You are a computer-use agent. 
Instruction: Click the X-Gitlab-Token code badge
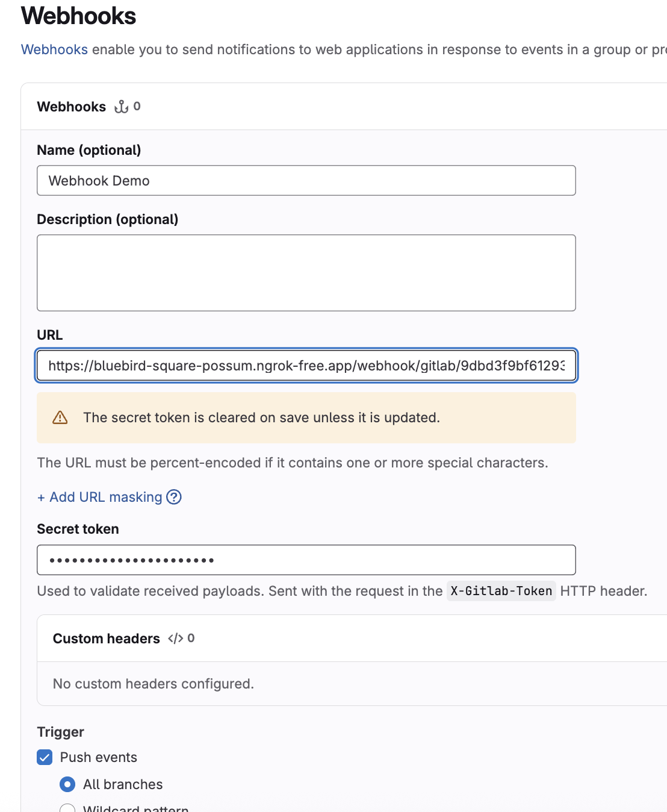[501, 591]
